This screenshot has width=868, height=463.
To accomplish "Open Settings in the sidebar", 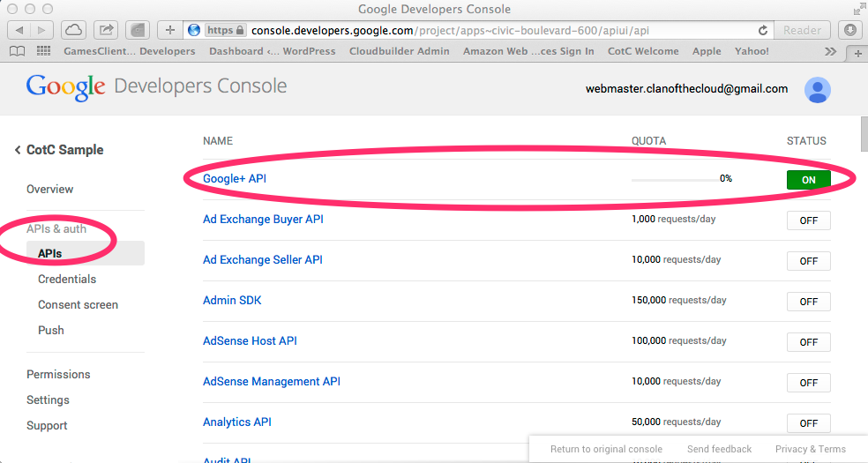I will pos(49,400).
